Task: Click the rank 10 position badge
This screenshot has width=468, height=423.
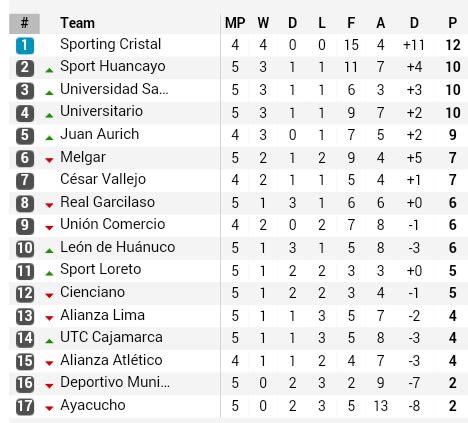Action: [x=25, y=248]
